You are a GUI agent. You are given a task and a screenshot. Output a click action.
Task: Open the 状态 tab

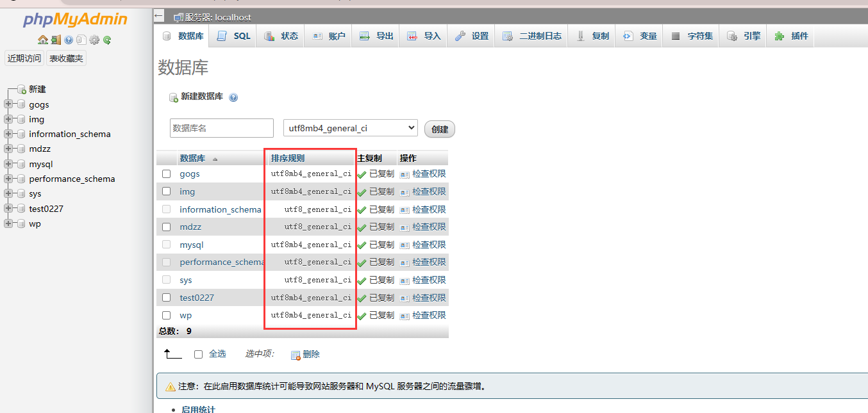point(281,36)
